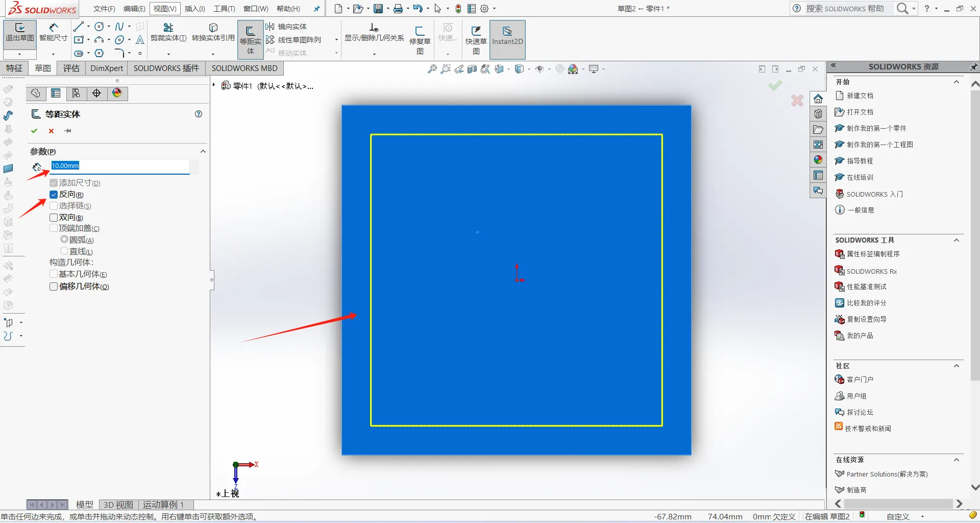Screen dimensions: 980x523
Task: Click the offset distance field showing 10.00mm
Action: pyautogui.click(x=120, y=166)
